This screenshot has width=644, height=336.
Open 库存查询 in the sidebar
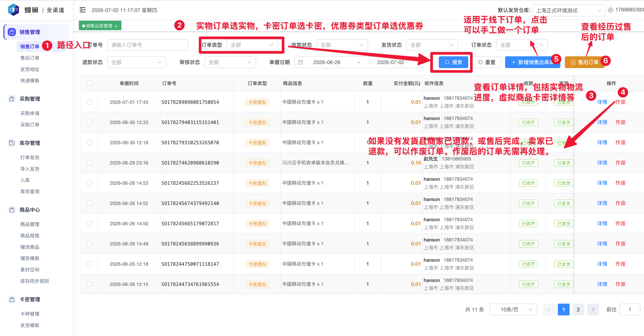[x=30, y=192]
